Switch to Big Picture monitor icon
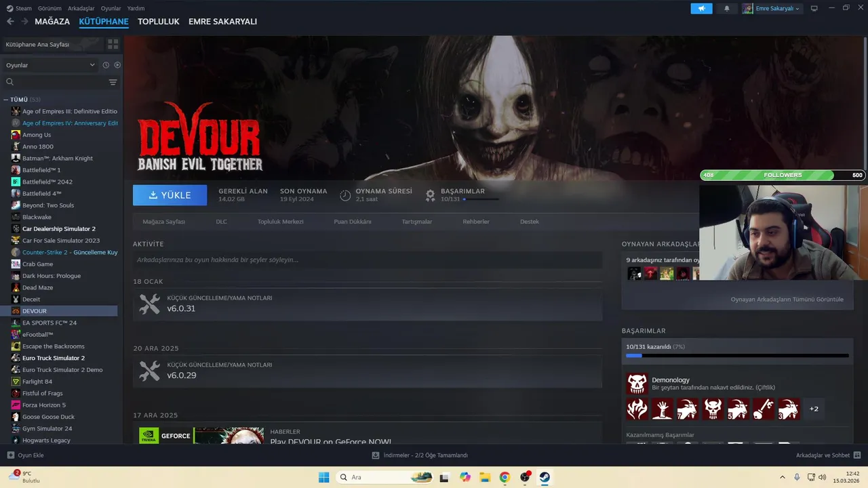Screen dimensions: 868x488 (814, 8)
